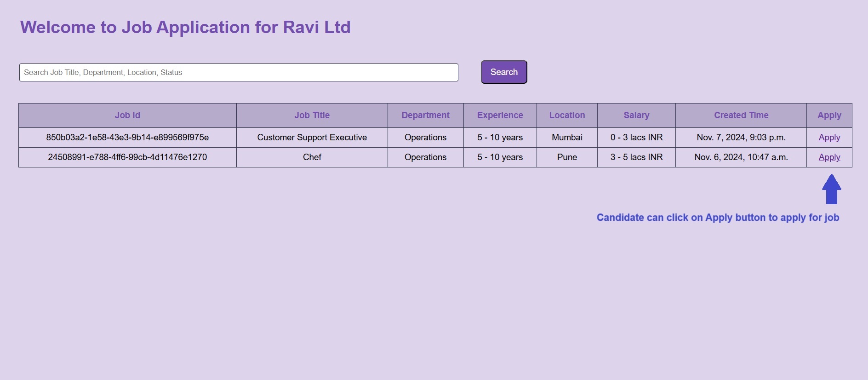The height and width of the screenshot is (380, 868).
Task: Apply for Customer Support Executive job
Action: click(829, 137)
